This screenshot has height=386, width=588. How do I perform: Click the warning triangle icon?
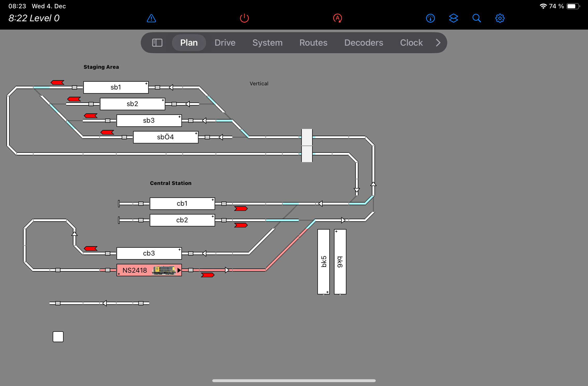(151, 18)
